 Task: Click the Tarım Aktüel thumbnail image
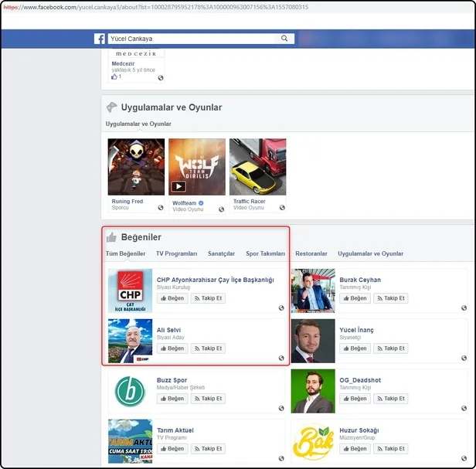[130, 440]
